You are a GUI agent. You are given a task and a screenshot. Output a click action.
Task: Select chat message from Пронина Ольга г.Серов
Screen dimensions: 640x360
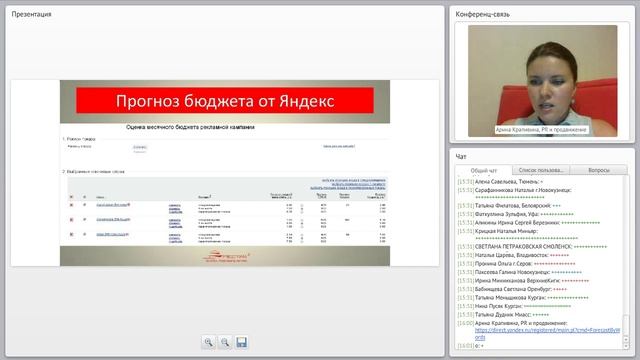coord(517,264)
